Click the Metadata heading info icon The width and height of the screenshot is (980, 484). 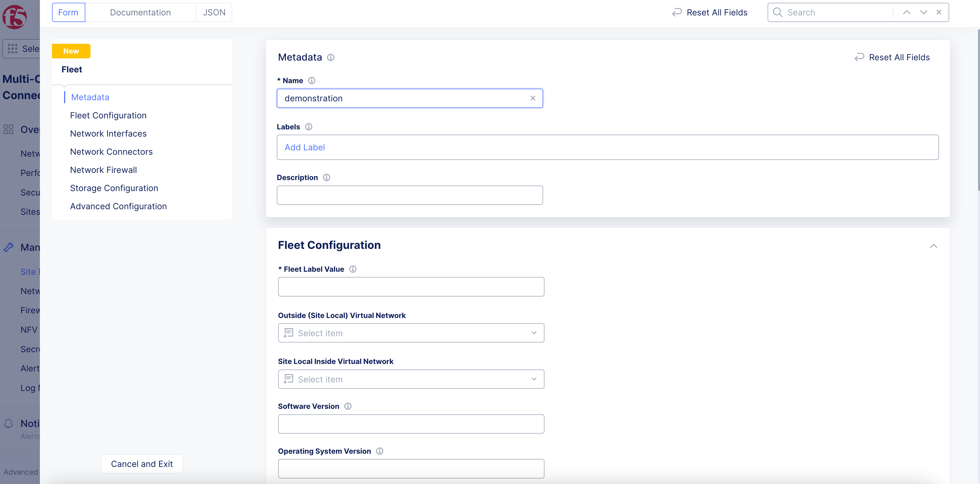331,57
